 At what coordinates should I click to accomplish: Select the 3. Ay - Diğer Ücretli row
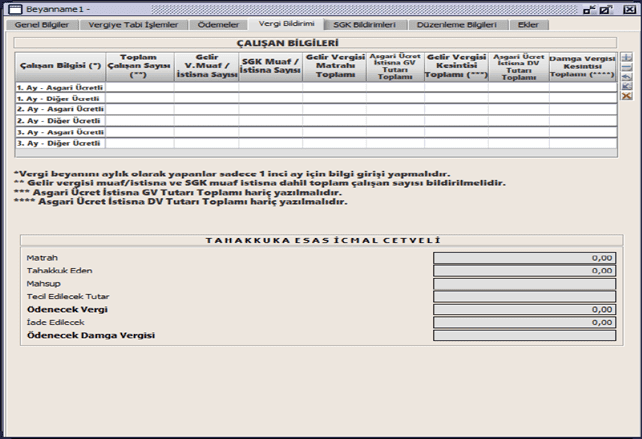coord(60,143)
